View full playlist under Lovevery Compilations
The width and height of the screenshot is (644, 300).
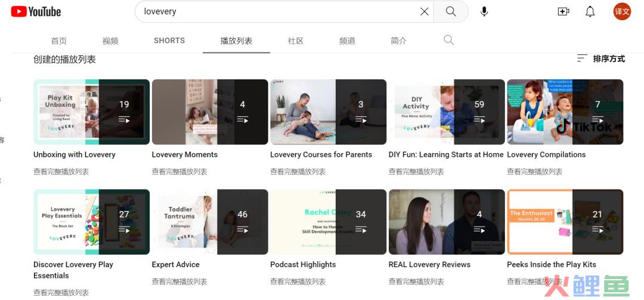tap(535, 172)
